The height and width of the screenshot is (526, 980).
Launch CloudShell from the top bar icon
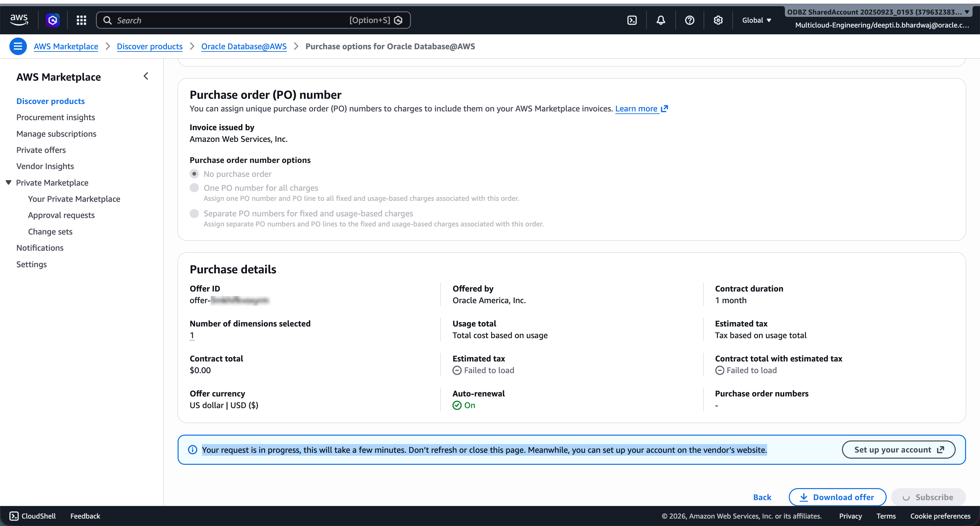pos(632,20)
